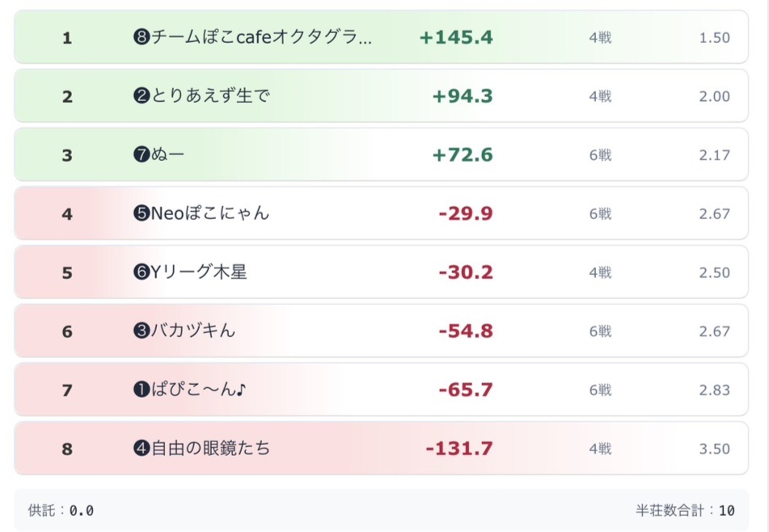Click the 供託 0.0 footer label
769x532 pixels.
(61, 511)
